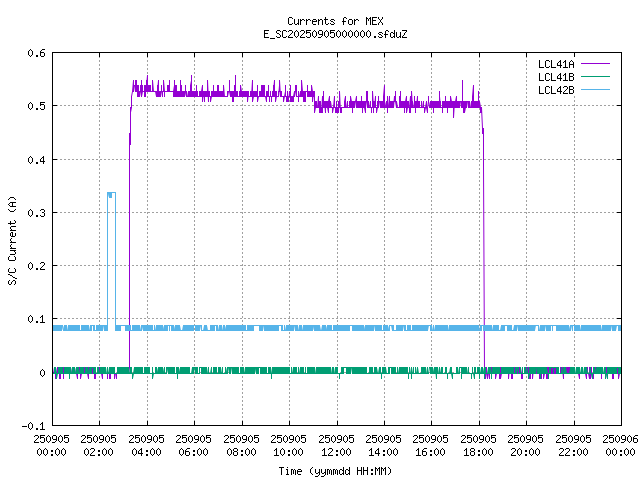
Task: Click the purple LCL41A falling edge after 18:00
Action: point(484,250)
